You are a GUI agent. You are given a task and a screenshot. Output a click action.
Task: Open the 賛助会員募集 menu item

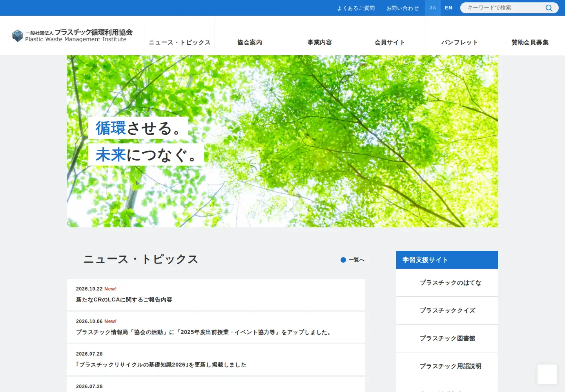click(x=530, y=36)
